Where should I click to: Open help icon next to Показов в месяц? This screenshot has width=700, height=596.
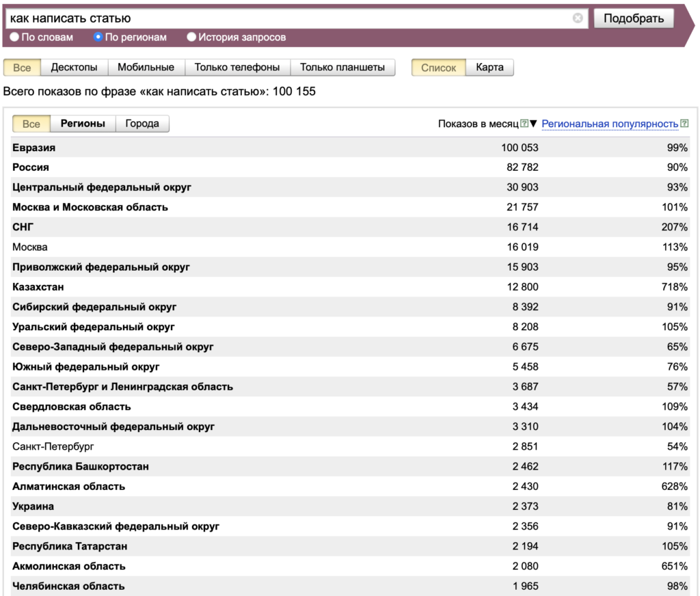524,123
